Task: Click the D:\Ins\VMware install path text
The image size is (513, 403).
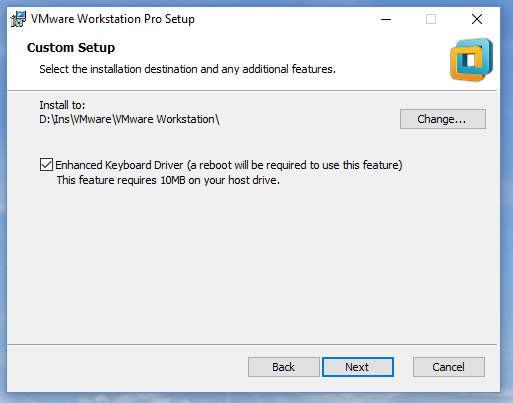Action: click(129, 119)
